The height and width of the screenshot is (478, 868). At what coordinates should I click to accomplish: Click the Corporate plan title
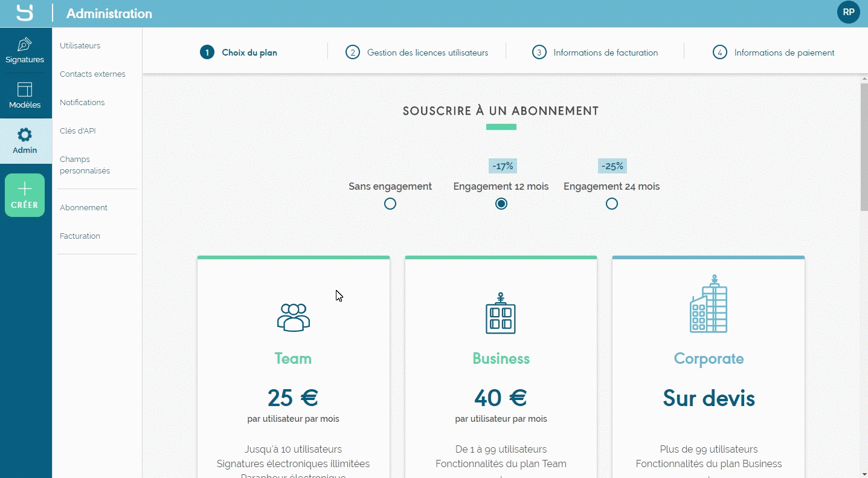709,358
